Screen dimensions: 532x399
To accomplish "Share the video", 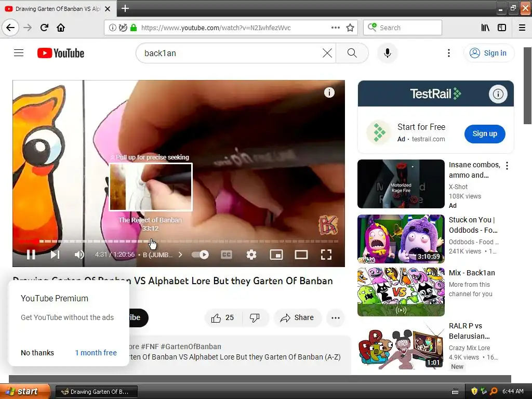I will point(297,317).
